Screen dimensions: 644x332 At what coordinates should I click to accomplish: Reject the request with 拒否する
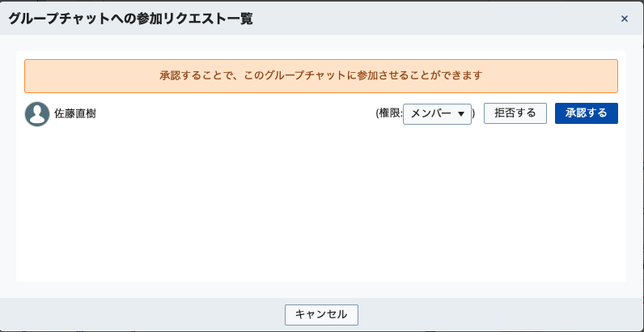coord(515,113)
